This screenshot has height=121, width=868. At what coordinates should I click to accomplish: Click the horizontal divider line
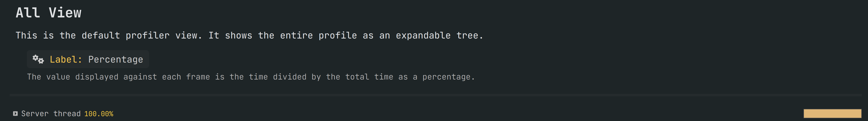tap(435, 95)
